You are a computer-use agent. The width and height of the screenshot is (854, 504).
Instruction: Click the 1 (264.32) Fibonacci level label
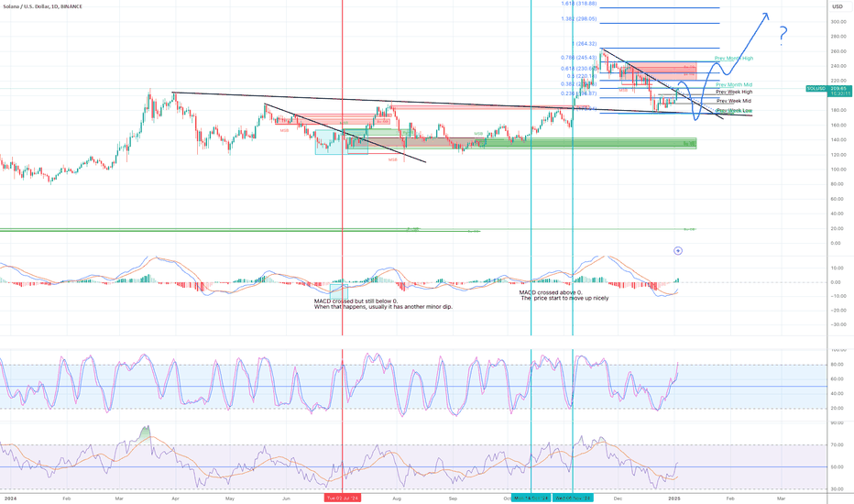click(584, 44)
